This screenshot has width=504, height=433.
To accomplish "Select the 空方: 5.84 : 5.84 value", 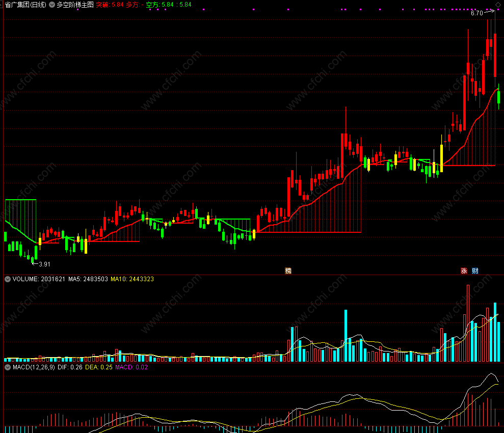I will (x=169, y=5).
